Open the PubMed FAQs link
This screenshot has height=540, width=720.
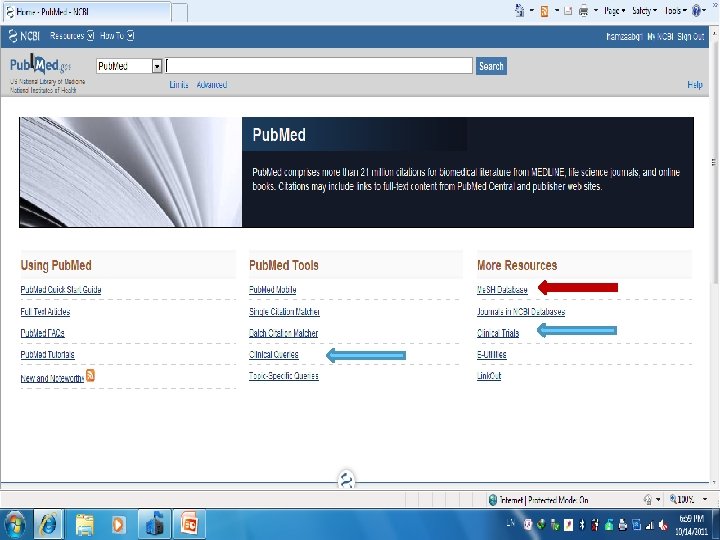pyautogui.click(x=42, y=333)
